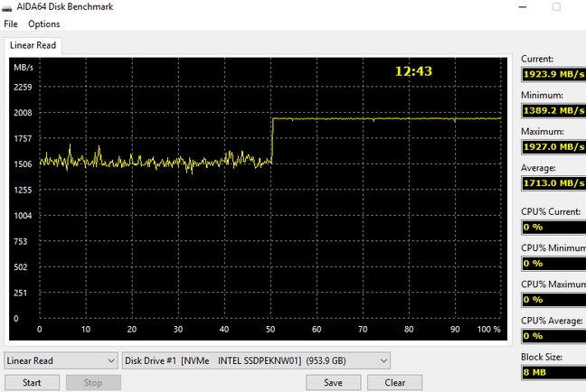
Task: Maximize the AIDA64 Disk Benchmark window
Action: pos(556,7)
